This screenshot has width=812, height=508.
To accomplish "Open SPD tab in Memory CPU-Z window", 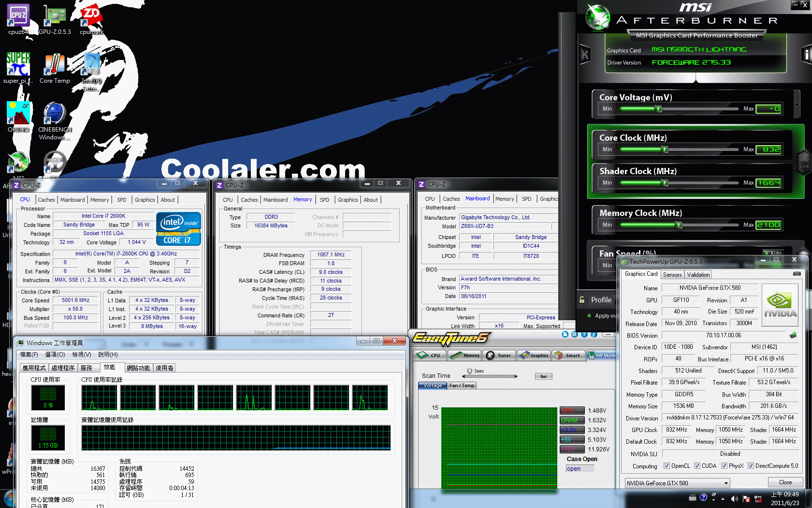I will pos(325,200).
